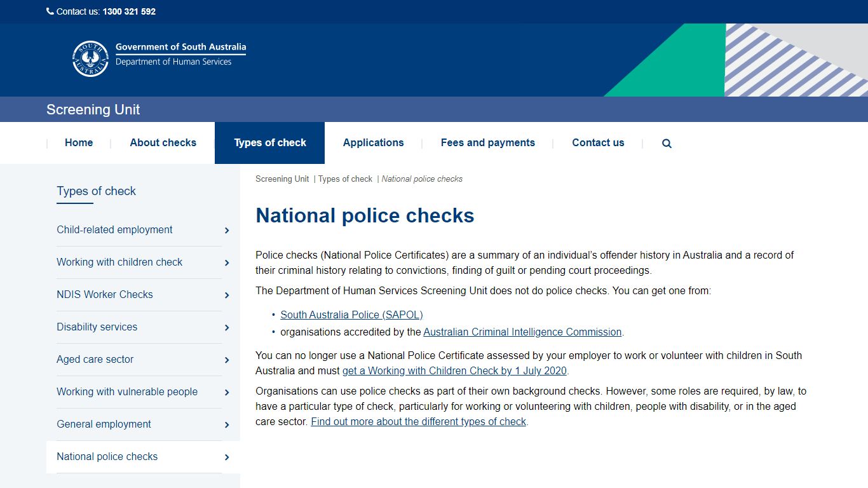The image size is (868, 488).
Task: Expand chevron next to Child-related employment
Action: click(227, 231)
